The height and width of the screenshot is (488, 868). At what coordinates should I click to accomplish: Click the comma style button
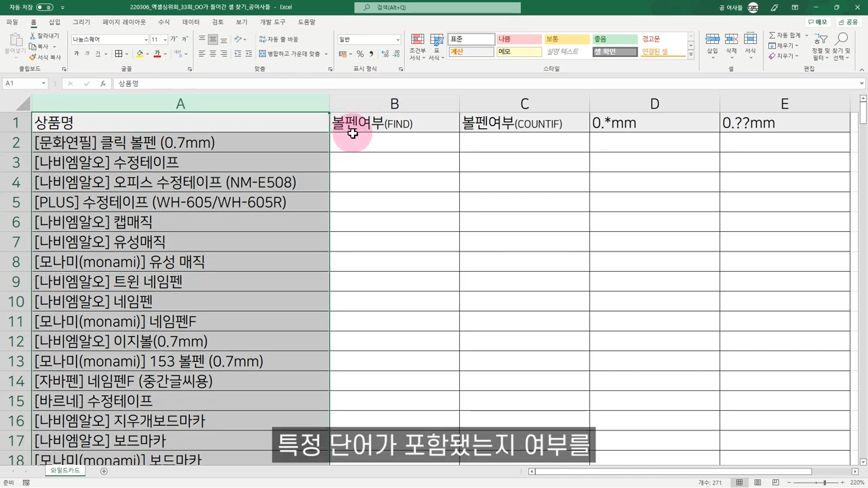pyautogui.click(x=370, y=54)
